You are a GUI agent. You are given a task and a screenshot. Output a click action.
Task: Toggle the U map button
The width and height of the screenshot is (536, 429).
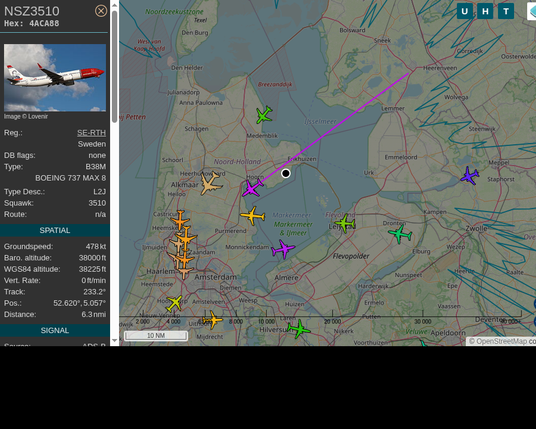coord(465,11)
